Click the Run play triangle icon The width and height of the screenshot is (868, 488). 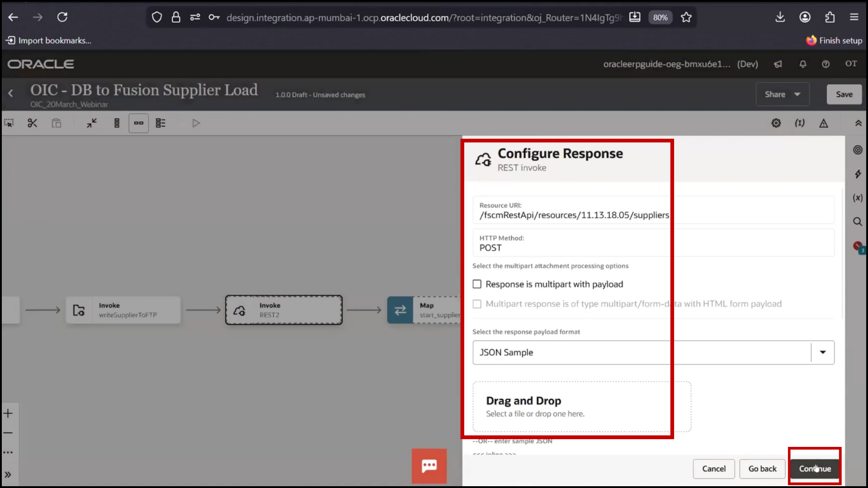[x=196, y=123]
